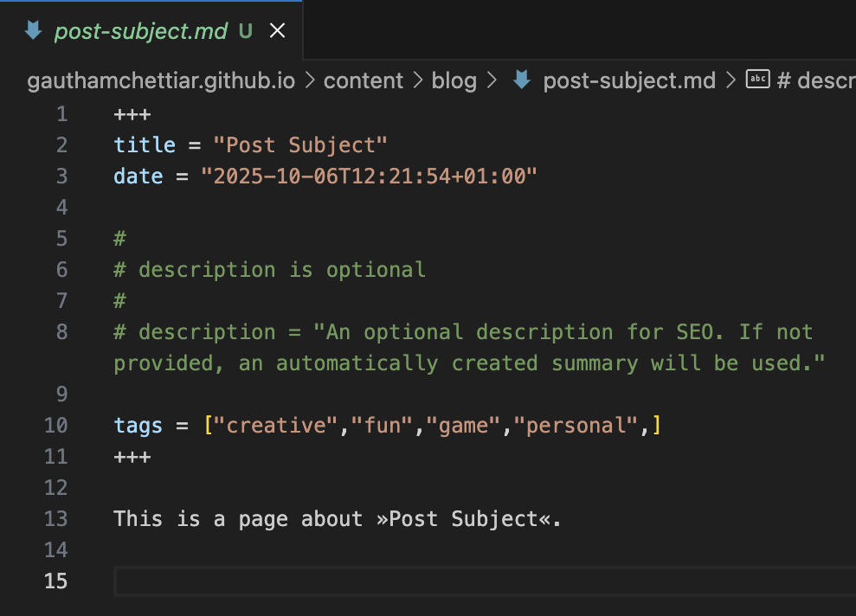The width and height of the screenshot is (856, 616).
Task: Open the content folder breadcrumb dropdown
Action: point(364,80)
